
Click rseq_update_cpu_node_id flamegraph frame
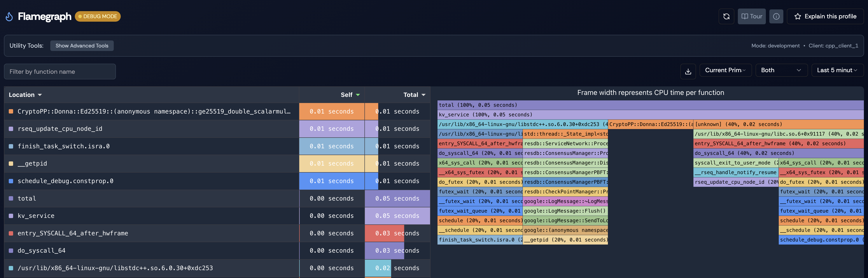(736, 182)
